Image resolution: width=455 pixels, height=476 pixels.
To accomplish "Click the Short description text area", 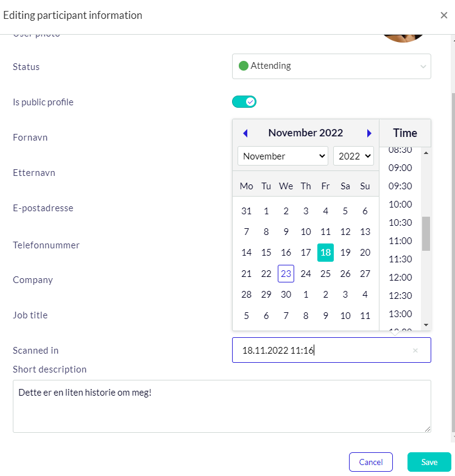I will click(222, 406).
